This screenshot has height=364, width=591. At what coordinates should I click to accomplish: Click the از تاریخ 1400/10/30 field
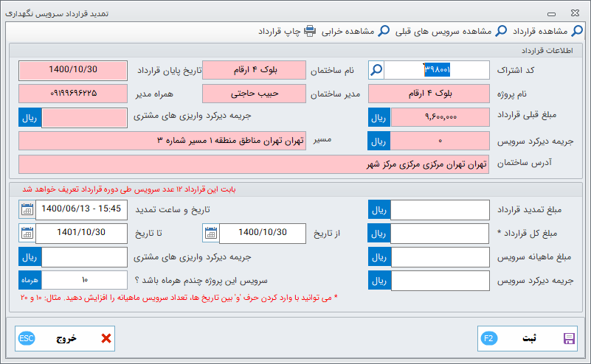click(263, 234)
